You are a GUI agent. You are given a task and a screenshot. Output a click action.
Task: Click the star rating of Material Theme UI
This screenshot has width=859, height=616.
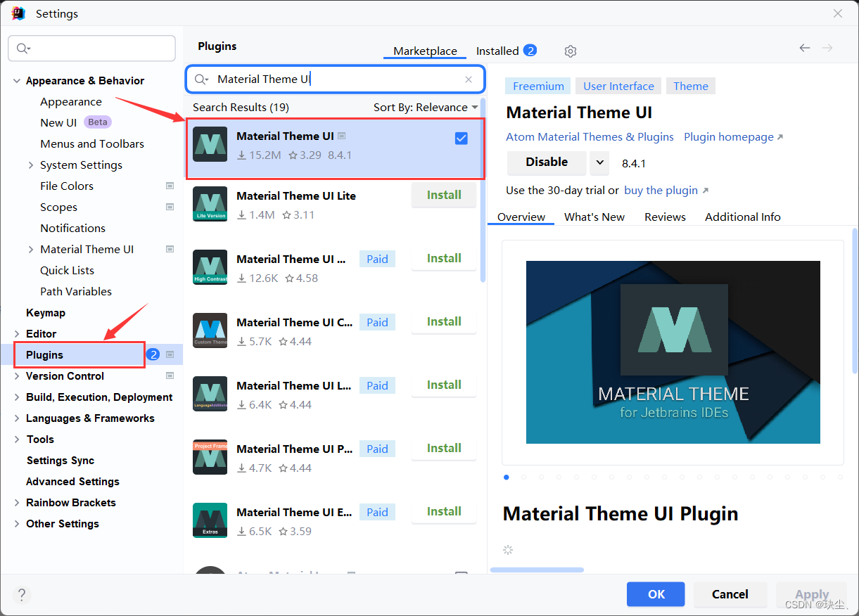(x=305, y=155)
